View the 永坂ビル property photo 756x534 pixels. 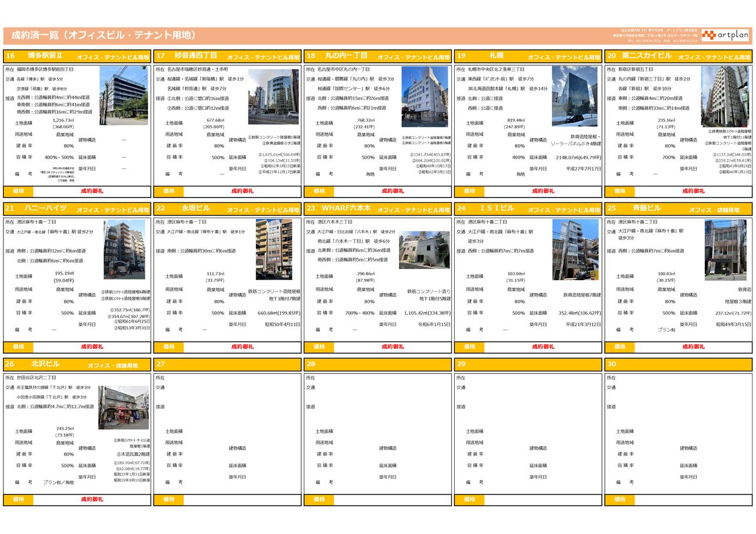tap(274, 249)
